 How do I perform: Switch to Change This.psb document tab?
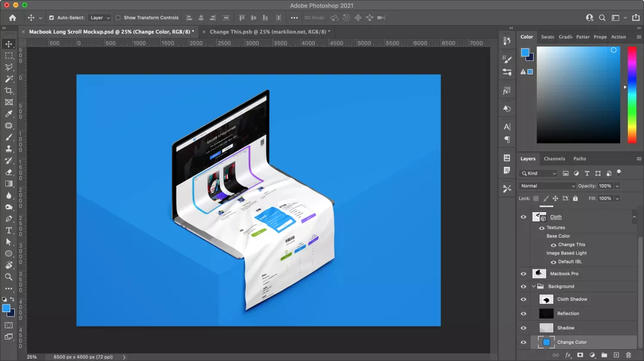[269, 32]
